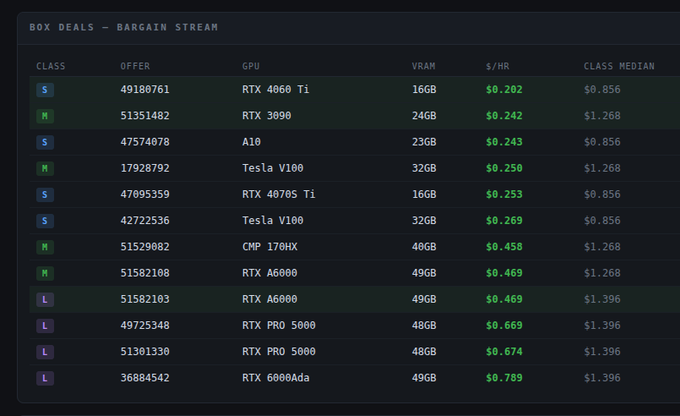Click the L class badge for offer 36884542

coord(45,378)
